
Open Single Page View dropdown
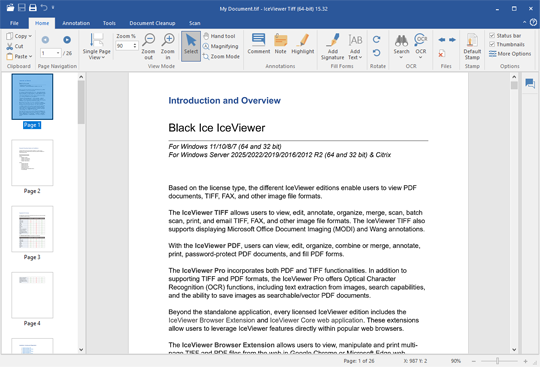96,46
